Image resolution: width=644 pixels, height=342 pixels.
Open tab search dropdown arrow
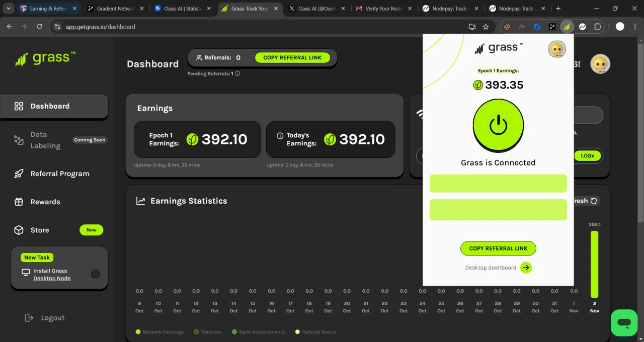click(x=9, y=9)
